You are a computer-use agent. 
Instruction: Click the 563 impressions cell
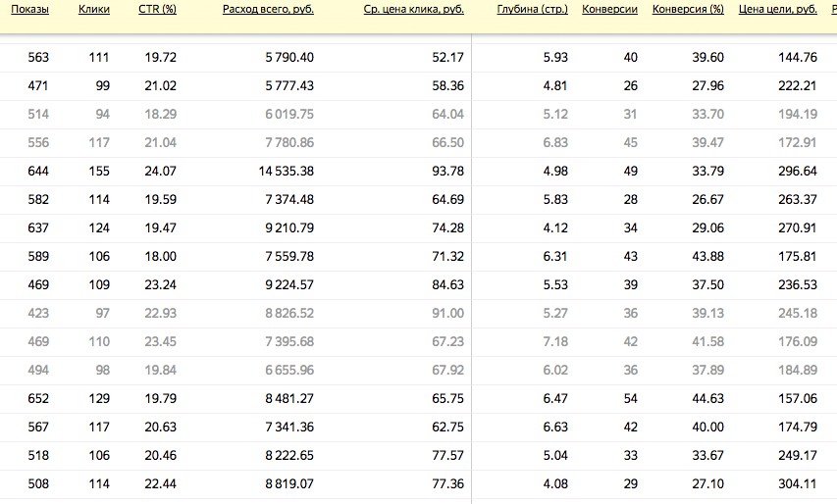click(x=38, y=58)
